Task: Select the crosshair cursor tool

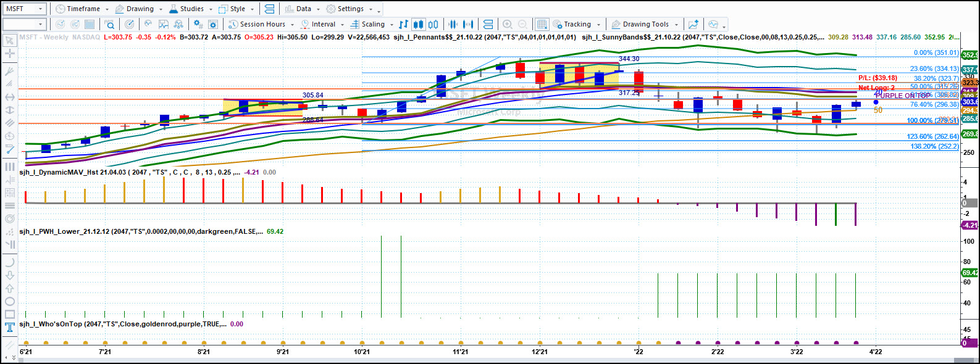Action: (9, 54)
